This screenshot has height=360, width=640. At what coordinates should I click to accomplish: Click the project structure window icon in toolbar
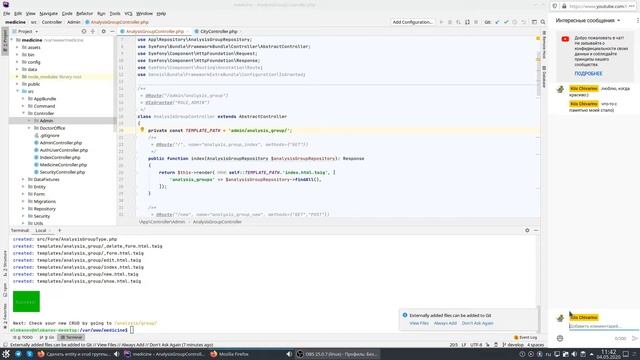(x=534, y=22)
